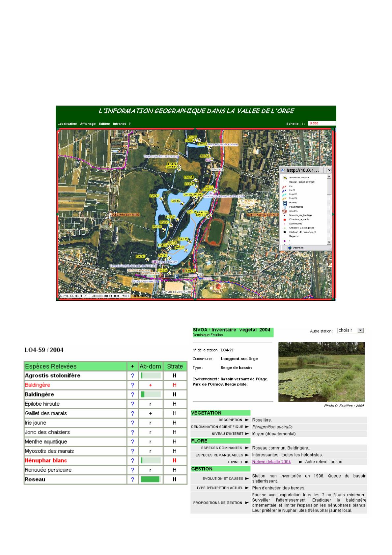Click the flower marker next to LO4-27
Screen dimensions: 392x555
point(147,259)
